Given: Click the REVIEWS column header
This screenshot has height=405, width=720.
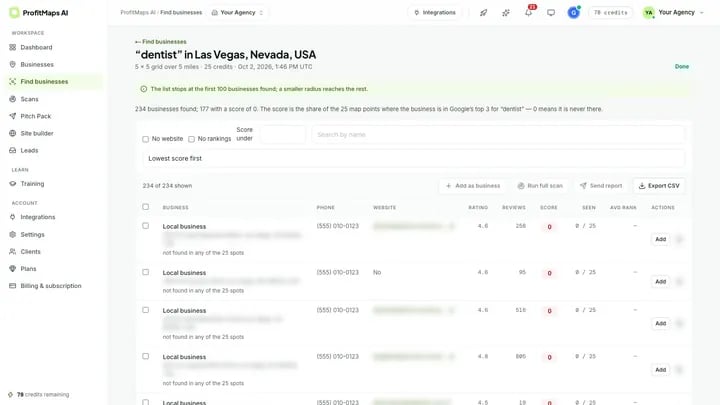Looking at the screenshot, I should pos(514,208).
